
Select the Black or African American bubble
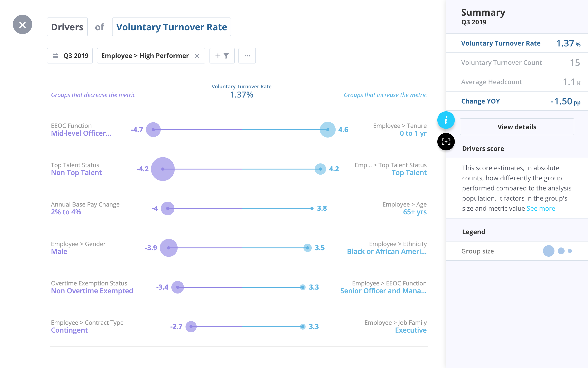coord(308,248)
